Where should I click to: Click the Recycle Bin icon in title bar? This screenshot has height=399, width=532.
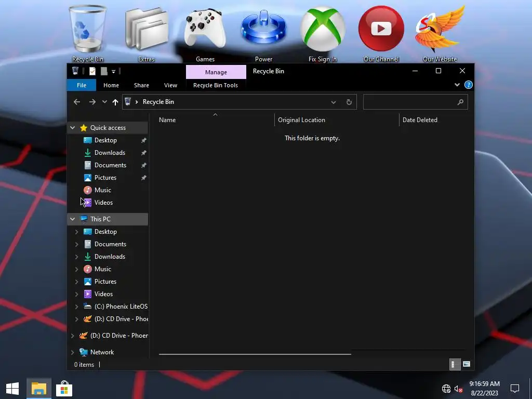(75, 71)
